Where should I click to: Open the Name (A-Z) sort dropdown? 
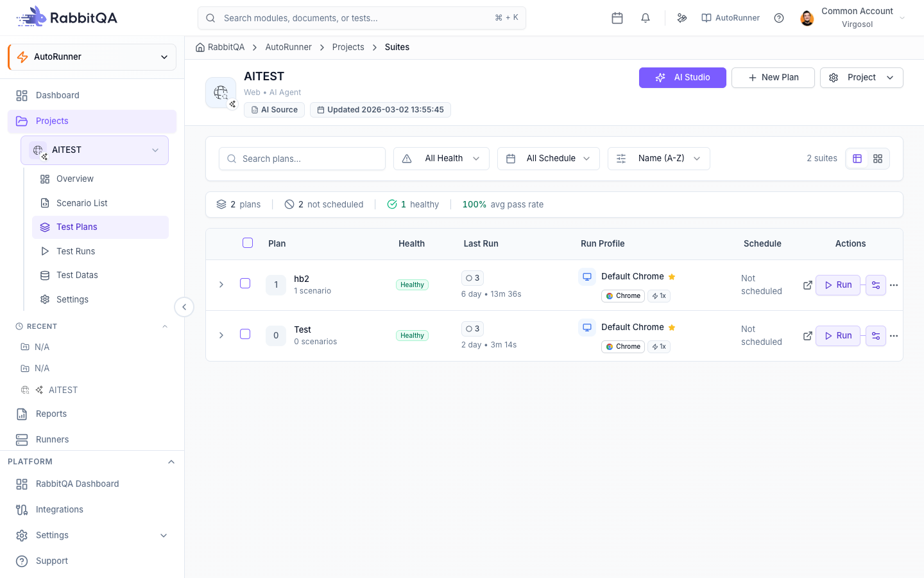(x=659, y=159)
